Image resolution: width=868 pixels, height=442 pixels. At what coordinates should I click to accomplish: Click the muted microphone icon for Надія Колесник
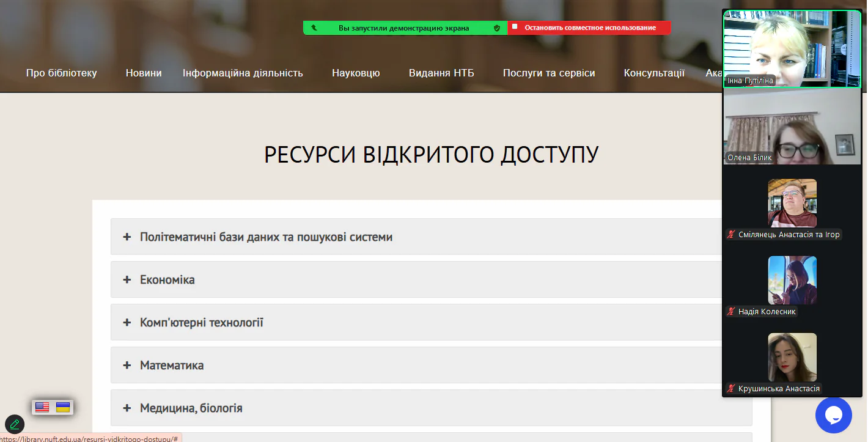(x=730, y=312)
